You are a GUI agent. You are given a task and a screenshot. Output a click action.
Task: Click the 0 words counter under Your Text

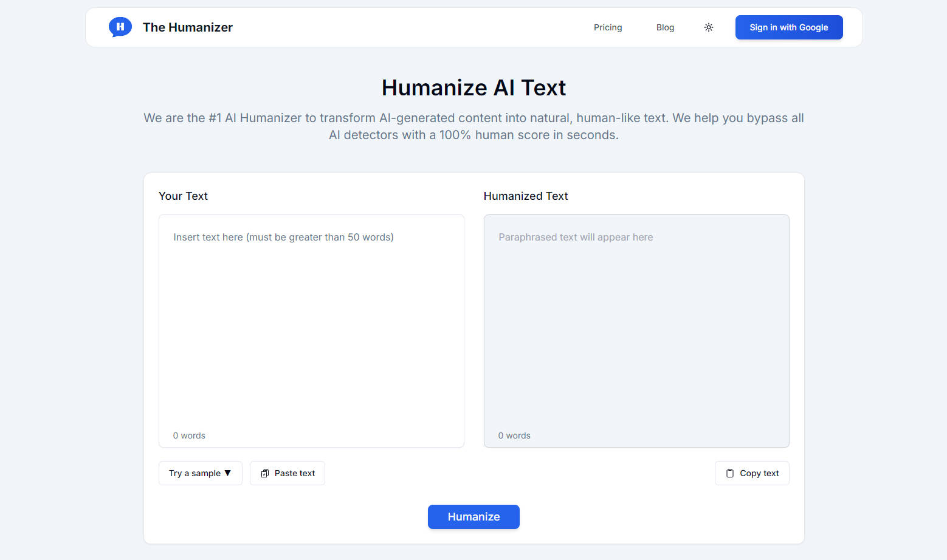pyautogui.click(x=189, y=435)
